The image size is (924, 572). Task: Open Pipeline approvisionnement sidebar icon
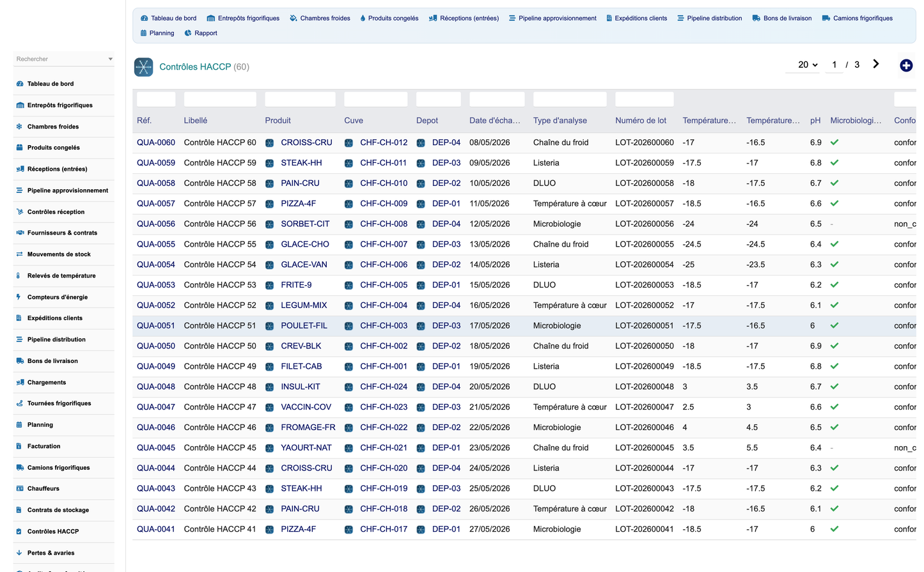19,190
